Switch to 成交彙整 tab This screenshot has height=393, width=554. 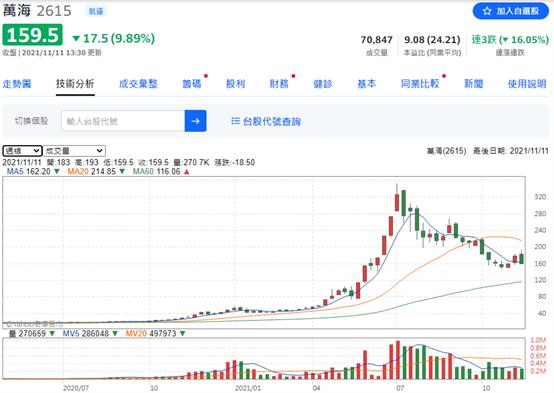click(x=138, y=84)
